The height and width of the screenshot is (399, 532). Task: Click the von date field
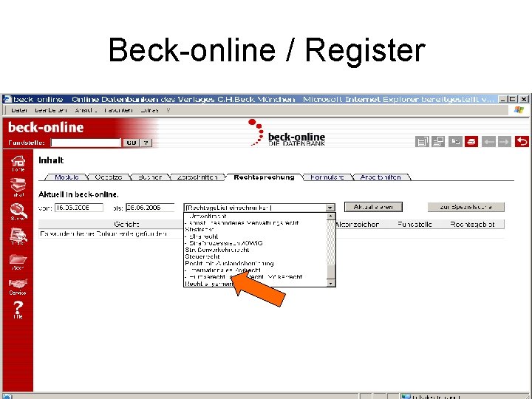(79, 208)
